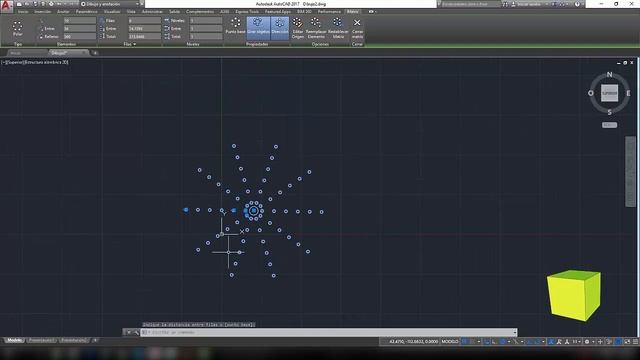Click the annotation monitor plus icon
The image size is (640, 360).
pos(600,342)
